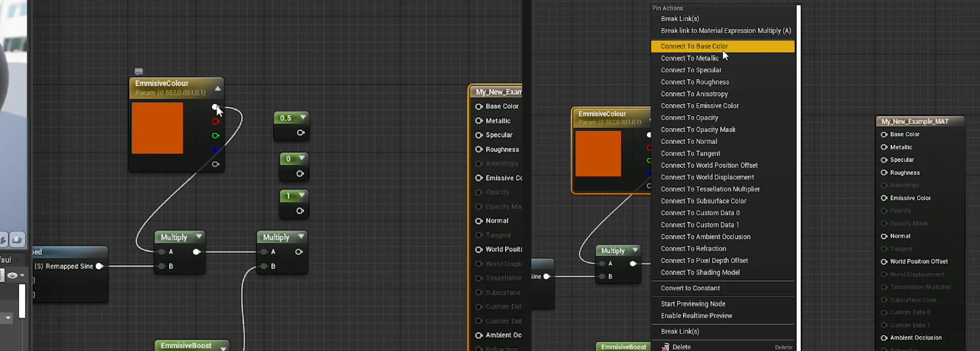Click World Position Offset pin on My_New_Example_MAT
980x351 pixels.
point(884,262)
